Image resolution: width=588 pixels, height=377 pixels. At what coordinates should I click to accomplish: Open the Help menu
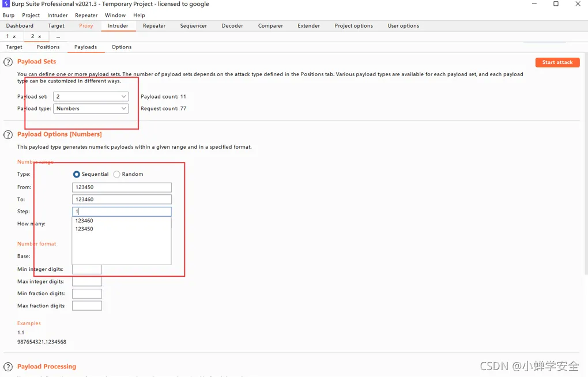pos(139,16)
